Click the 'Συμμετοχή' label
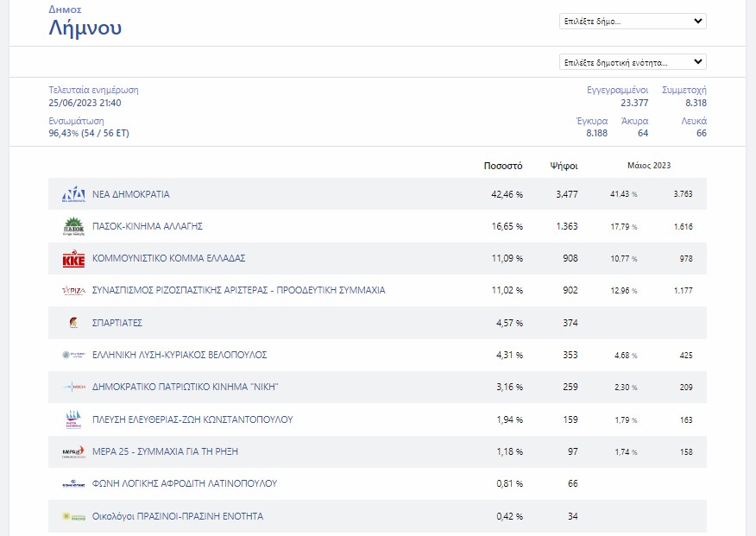Viewport: 756px width, 536px height. pos(684,90)
